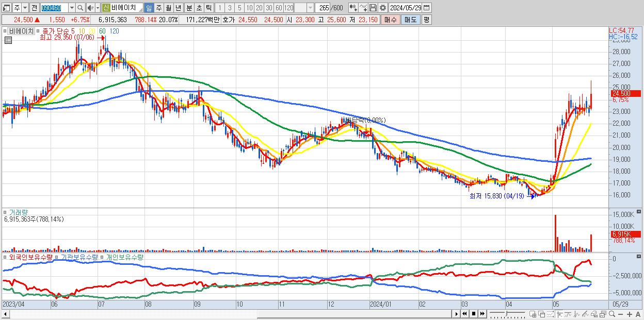Switch to 분 minute period
The height and width of the screenshot is (320, 644).
(x=189, y=8)
